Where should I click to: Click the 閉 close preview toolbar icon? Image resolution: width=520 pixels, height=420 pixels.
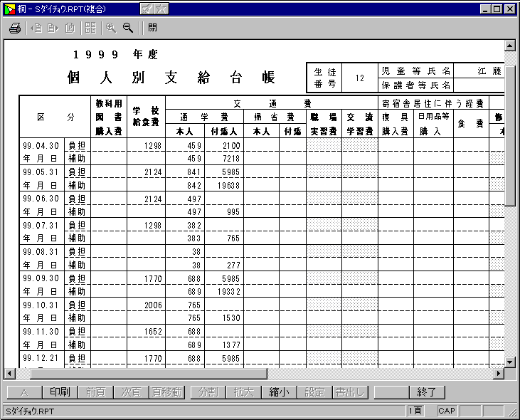click(x=153, y=28)
